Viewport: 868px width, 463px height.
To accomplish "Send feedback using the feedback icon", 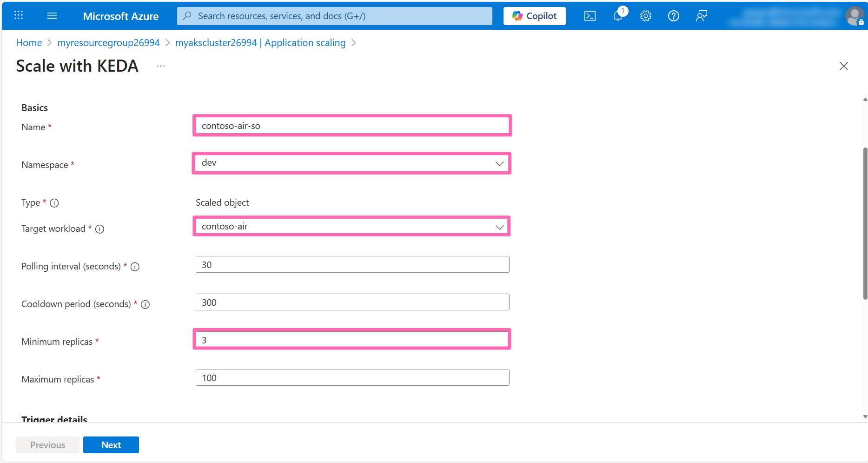I will pyautogui.click(x=701, y=15).
